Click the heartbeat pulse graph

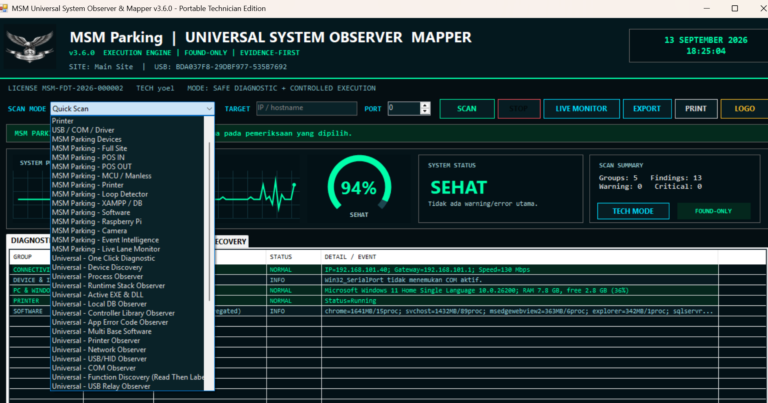pos(258,193)
